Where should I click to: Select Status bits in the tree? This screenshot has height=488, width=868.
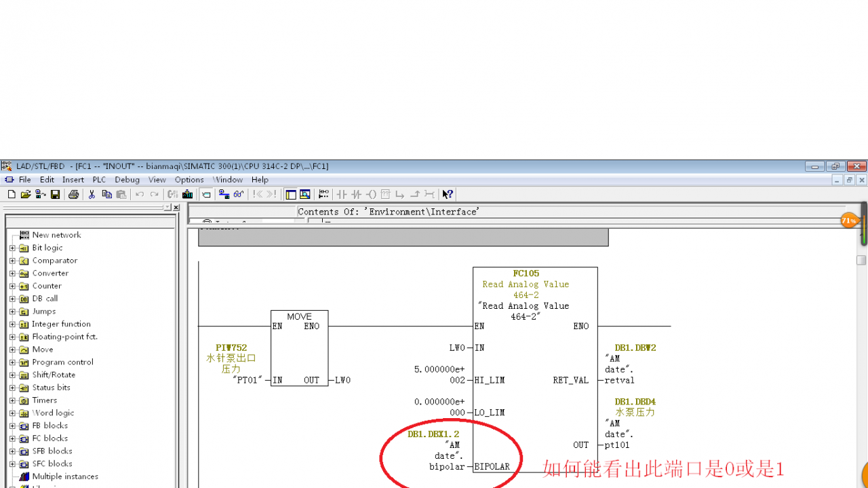(52, 388)
